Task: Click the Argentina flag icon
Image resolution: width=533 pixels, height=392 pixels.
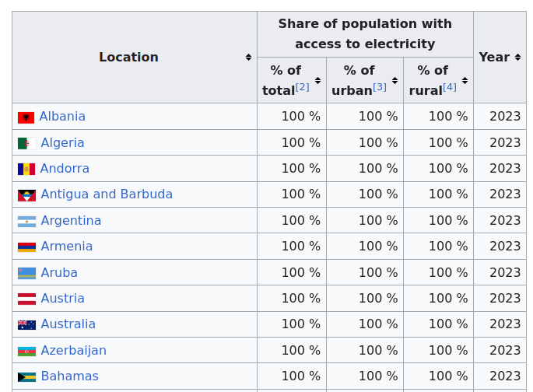Action: click(x=27, y=222)
